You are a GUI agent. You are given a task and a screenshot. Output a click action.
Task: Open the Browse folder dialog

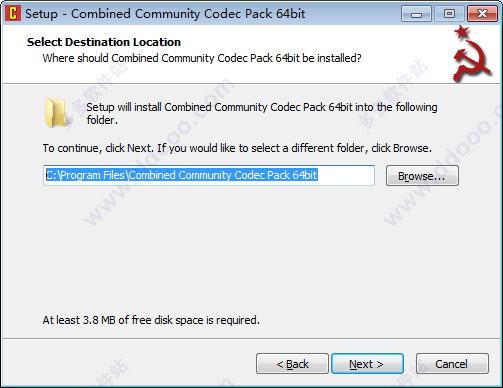click(x=422, y=176)
